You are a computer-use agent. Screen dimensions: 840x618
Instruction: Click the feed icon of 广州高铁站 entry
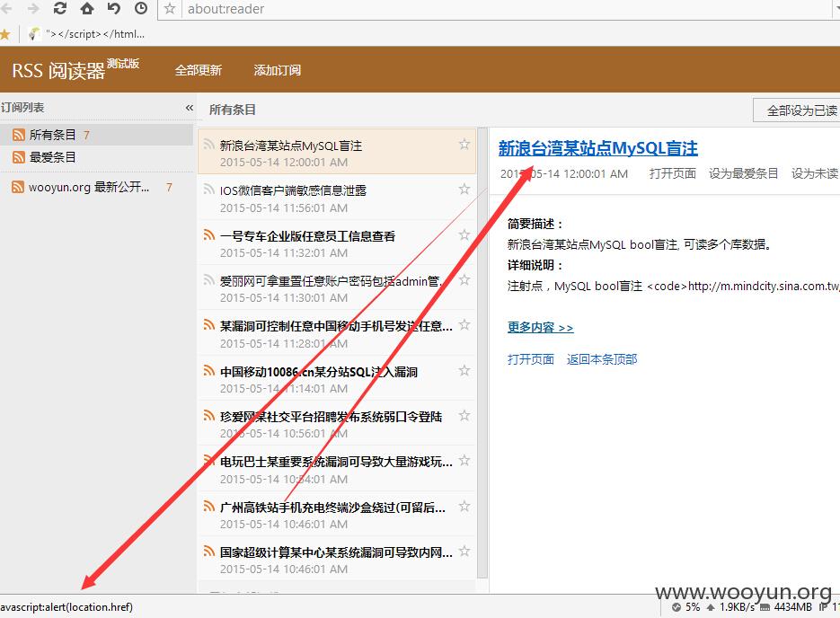click(209, 506)
